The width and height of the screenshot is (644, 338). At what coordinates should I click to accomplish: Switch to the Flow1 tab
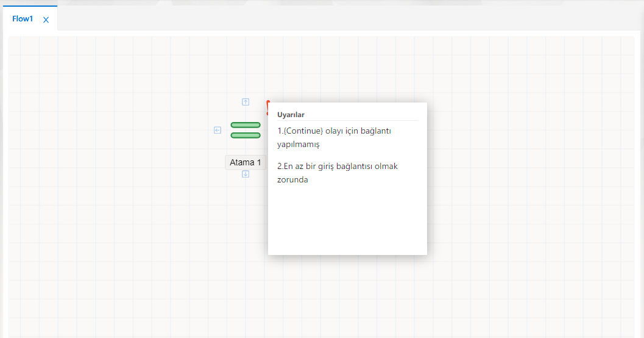[x=23, y=19]
